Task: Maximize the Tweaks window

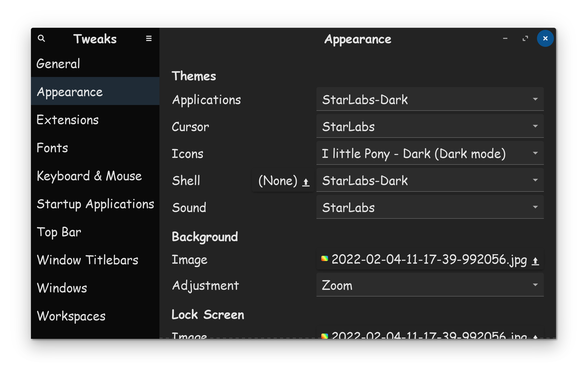Action: 525,39
